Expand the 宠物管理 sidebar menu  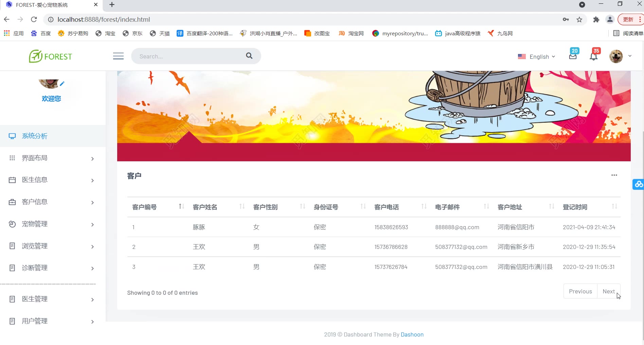pos(53,224)
